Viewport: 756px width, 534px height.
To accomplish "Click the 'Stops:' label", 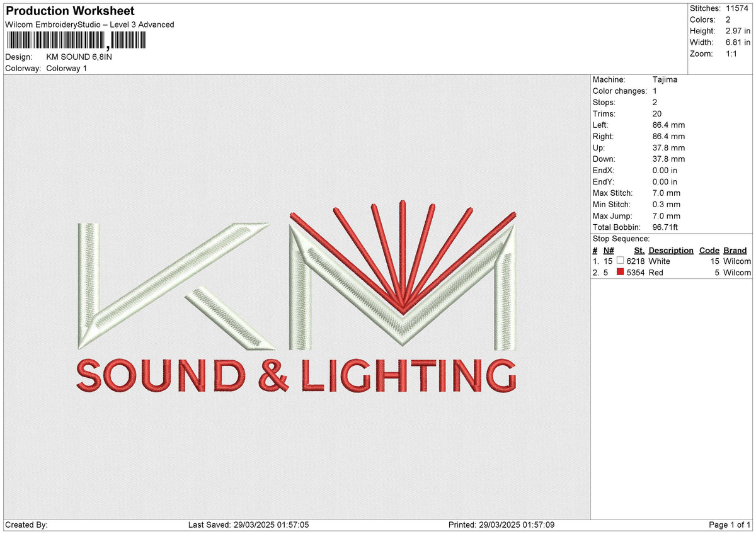I will [604, 103].
